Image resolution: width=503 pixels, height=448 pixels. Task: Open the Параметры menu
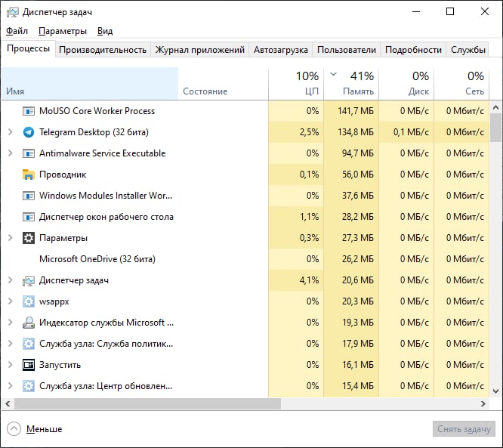point(63,31)
